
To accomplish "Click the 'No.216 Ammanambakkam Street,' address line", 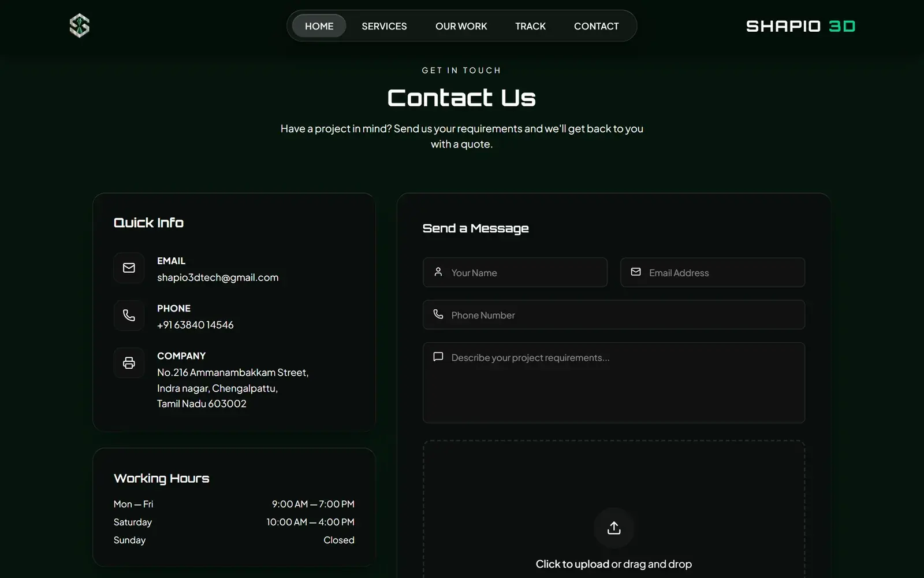I will (x=233, y=372).
